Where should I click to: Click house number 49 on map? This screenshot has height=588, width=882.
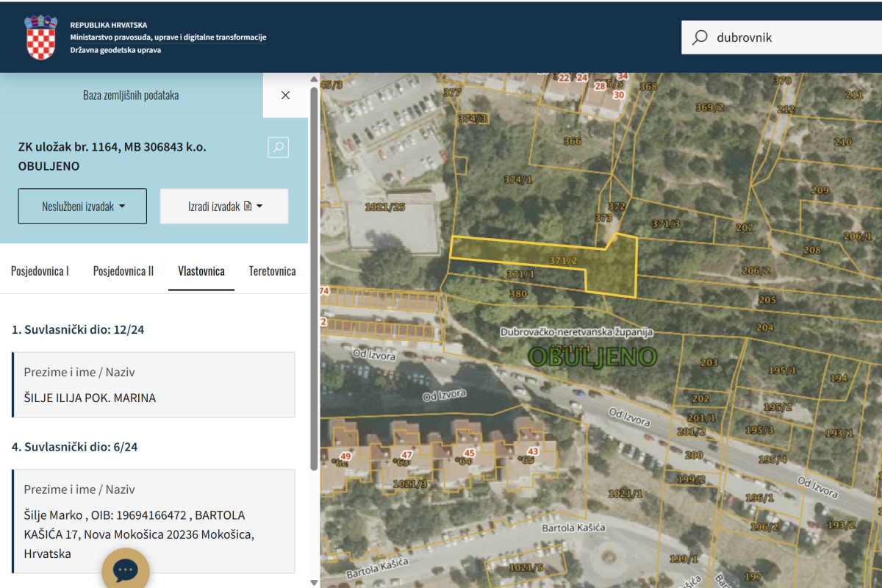[345, 456]
